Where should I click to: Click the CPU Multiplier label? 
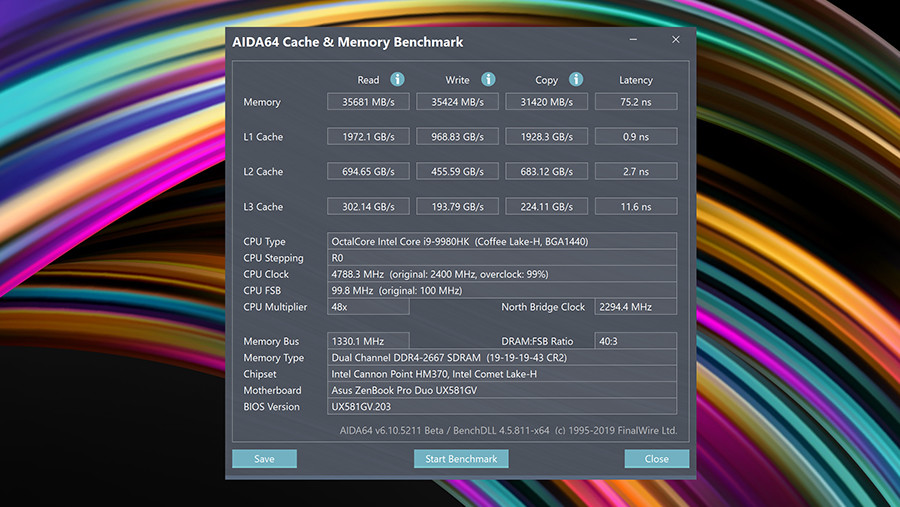tap(275, 307)
